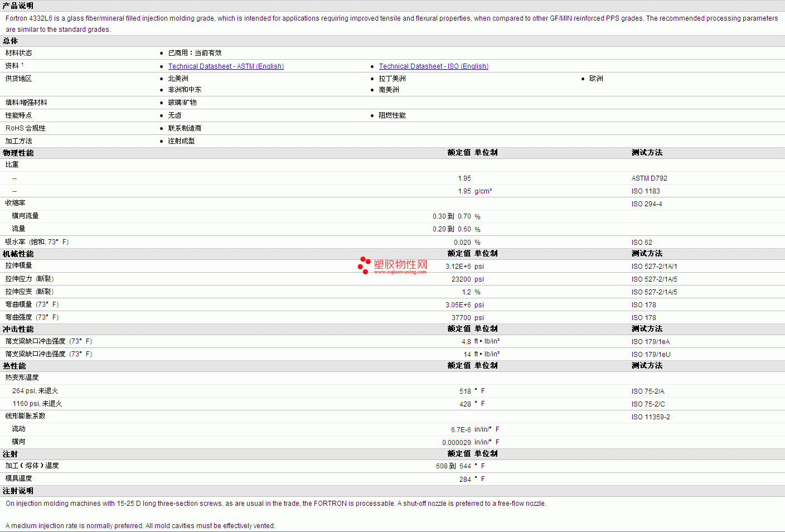Click the 北美洲 region entry

pos(178,79)
